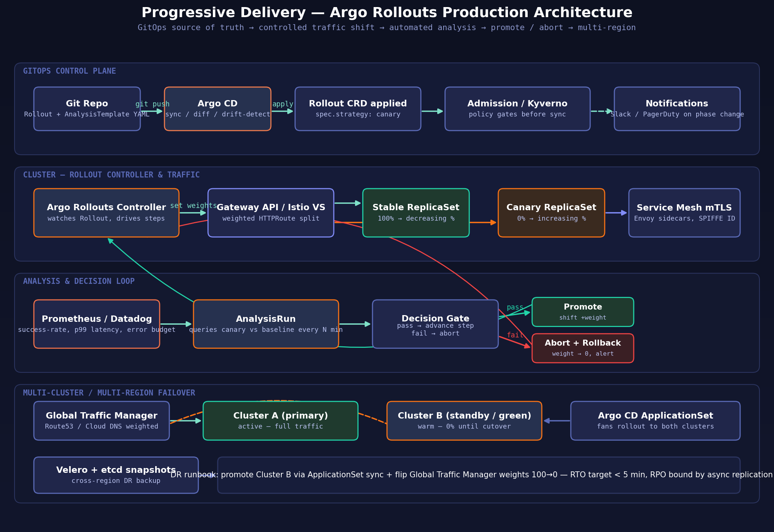Click 'cross-region DR backup' text

[116, 481]
